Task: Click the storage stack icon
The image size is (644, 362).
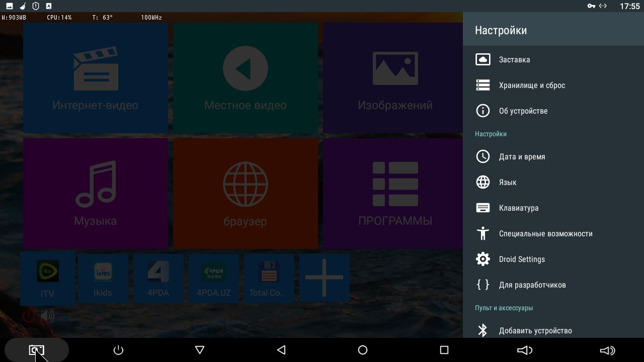Action: [x=483, y=85]
